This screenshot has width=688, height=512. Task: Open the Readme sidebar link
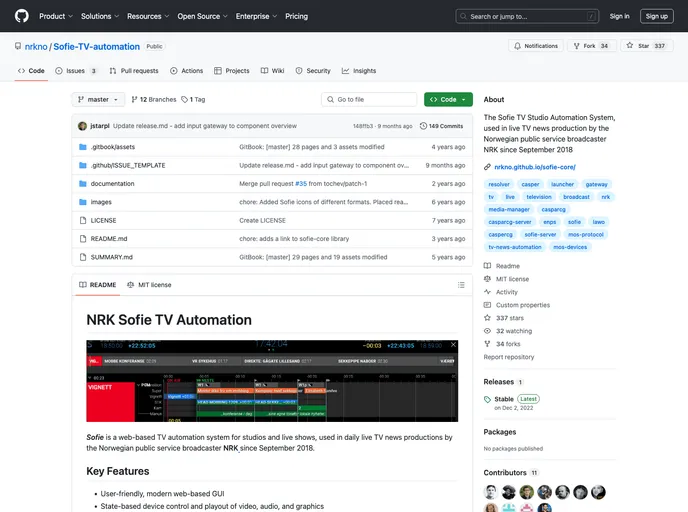coord(502,266)
